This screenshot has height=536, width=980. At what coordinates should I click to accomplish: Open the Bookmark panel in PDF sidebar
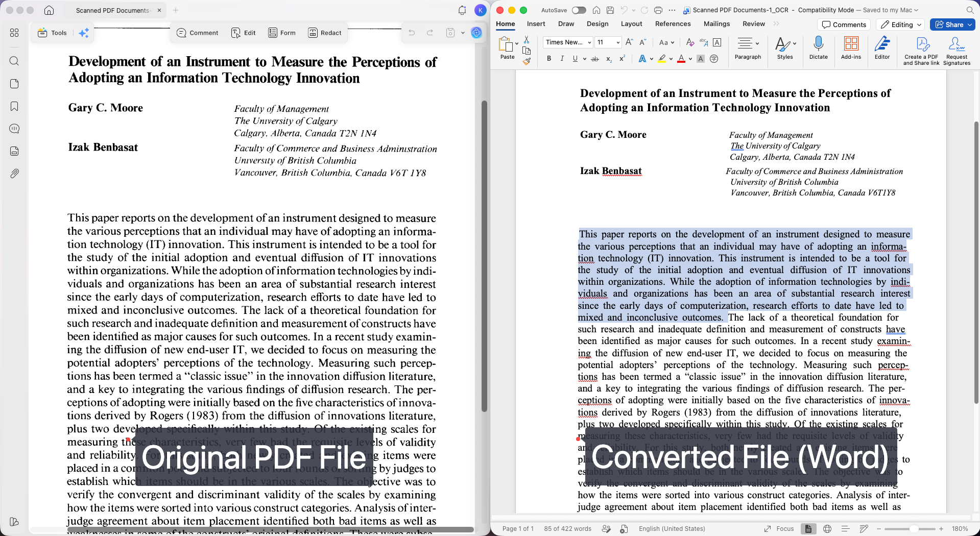coord(14,106)
